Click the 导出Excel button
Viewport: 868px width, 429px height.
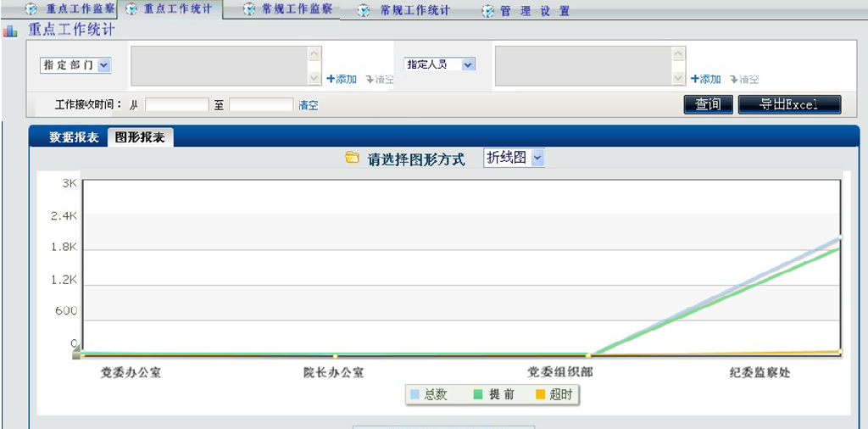tap(789, 104)
